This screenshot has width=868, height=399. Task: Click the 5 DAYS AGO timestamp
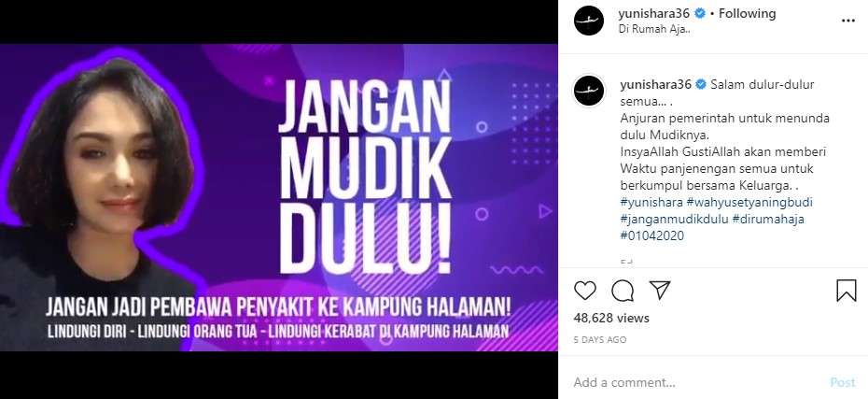[x=600, y=340]
